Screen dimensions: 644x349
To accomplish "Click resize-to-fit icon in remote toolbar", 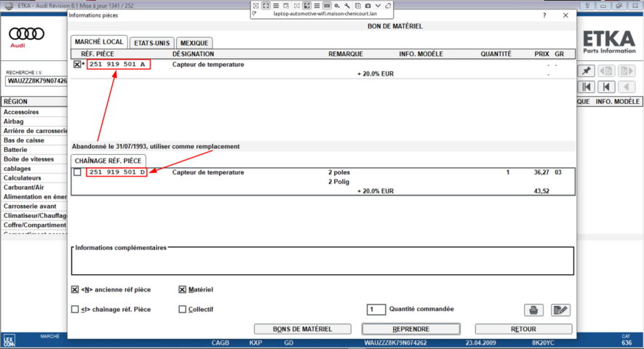I will pyautogui.click(x=256, y=6).
